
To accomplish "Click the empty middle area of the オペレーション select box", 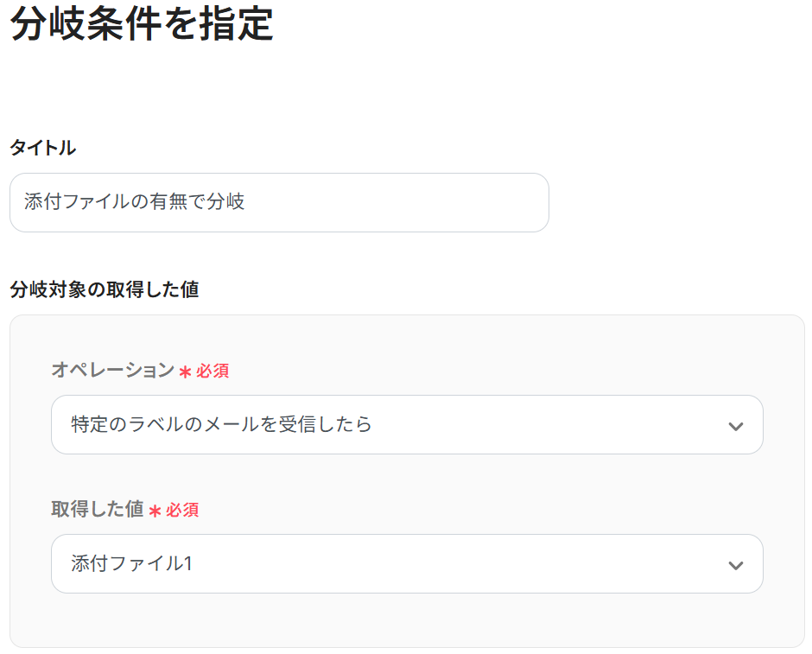I will coord(543,424).
